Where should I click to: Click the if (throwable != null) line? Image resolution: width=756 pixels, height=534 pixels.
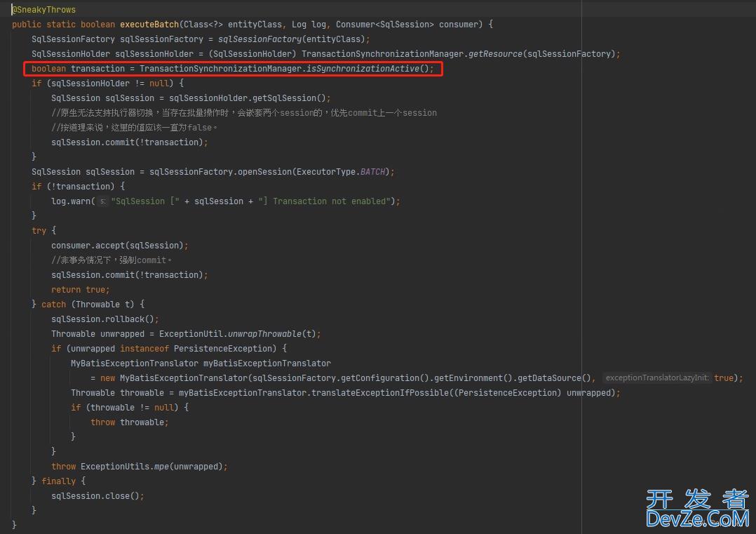tap(130, 408)
